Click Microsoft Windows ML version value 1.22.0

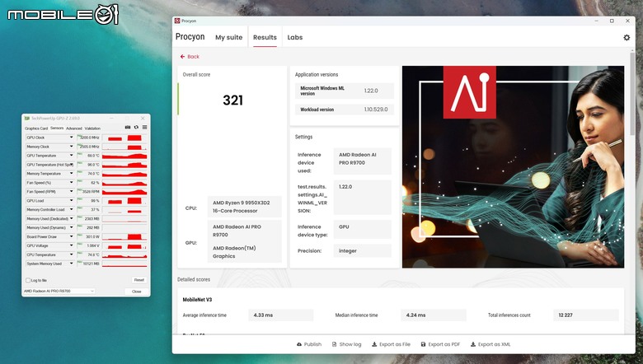pyautogui.click(x=371, y=91)
